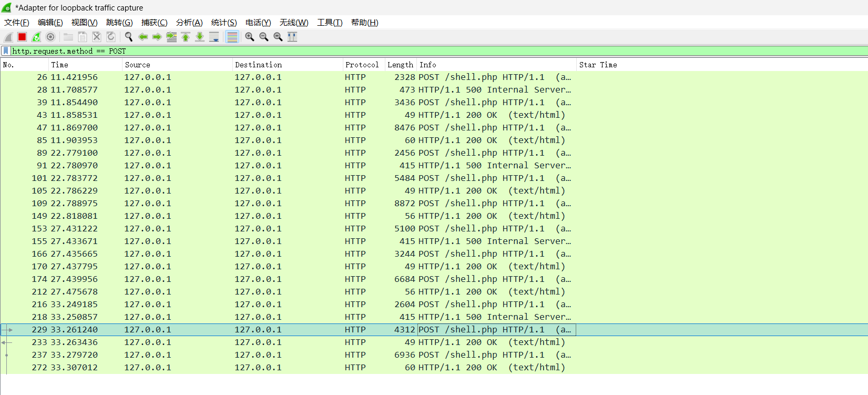Jump to the last packet icon
This screenshot has height=395, width=868.
point(200,37)
